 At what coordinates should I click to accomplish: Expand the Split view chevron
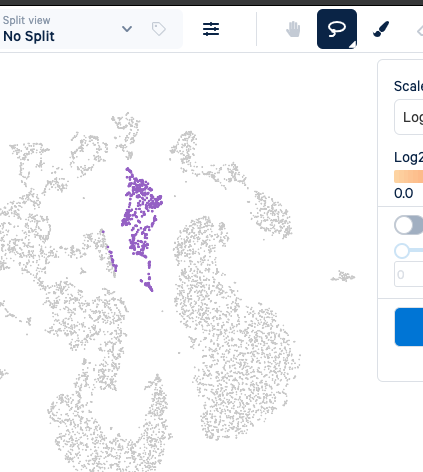click(127, 29)
